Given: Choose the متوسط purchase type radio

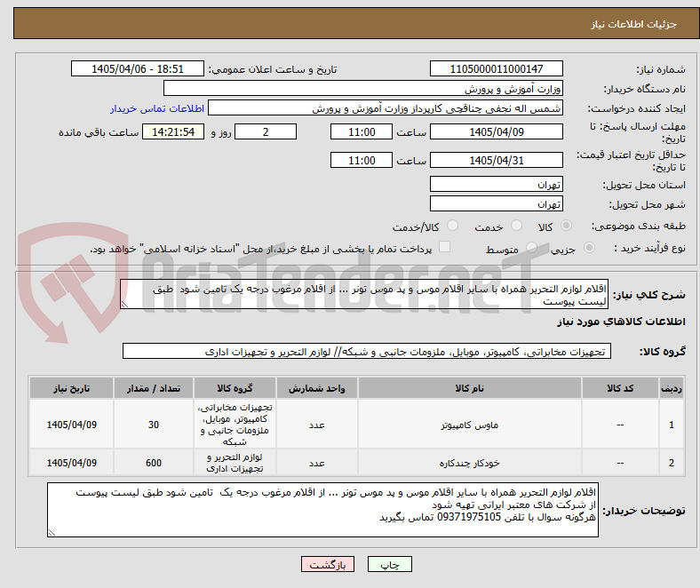Looking at the screenshot, I should pos(531,247).
